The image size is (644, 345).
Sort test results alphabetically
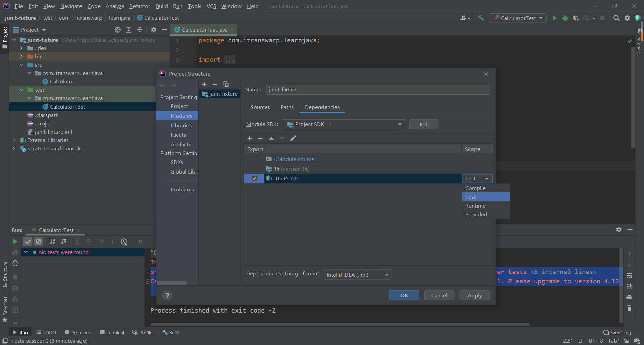click(x=52, y=241)
